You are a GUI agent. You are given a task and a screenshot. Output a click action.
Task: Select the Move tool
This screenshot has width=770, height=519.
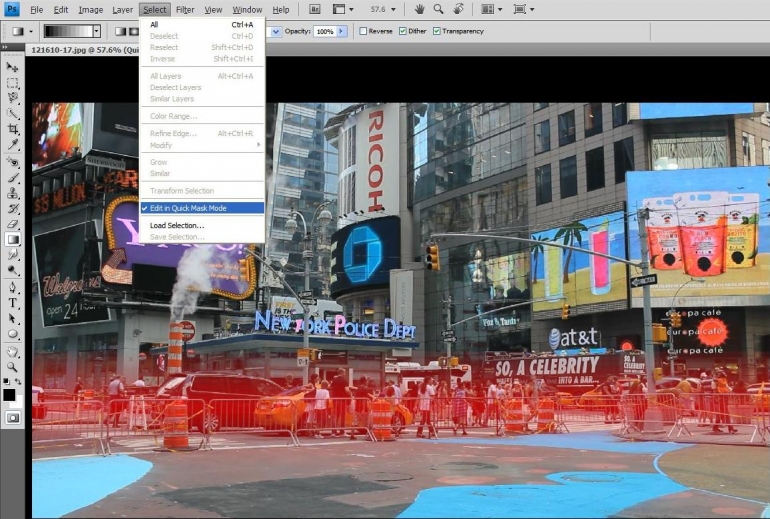click(12, 67)
